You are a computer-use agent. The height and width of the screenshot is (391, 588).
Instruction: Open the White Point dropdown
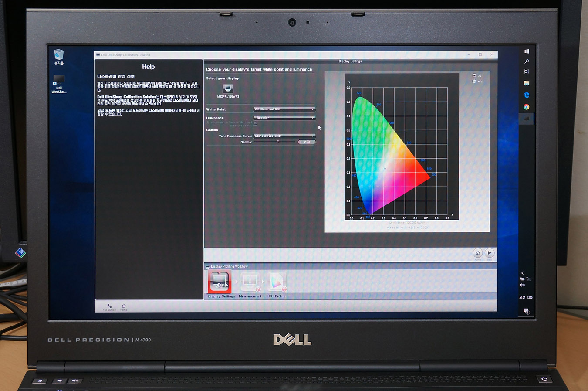coord(284,109)
